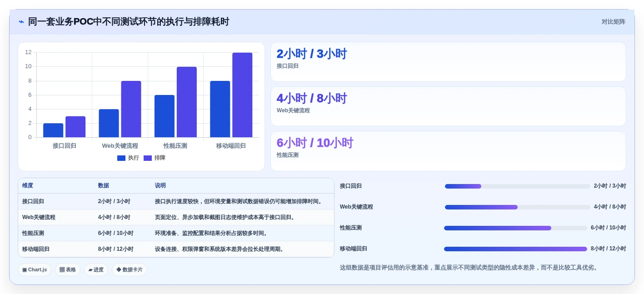Open the 2小时 / 3小时 data card

click(x=448, y=62)
